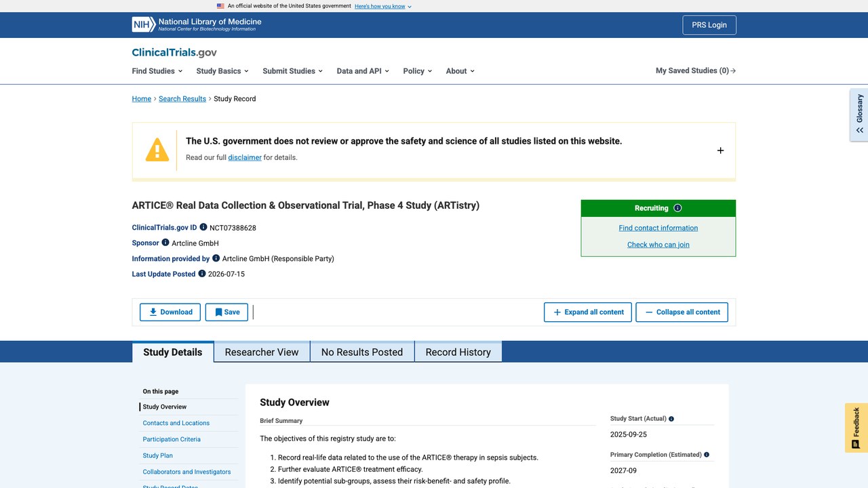Click the ClinicalTrials.gov logo
868x488 pixels.
pyautogui.click(x=174, y=52)
